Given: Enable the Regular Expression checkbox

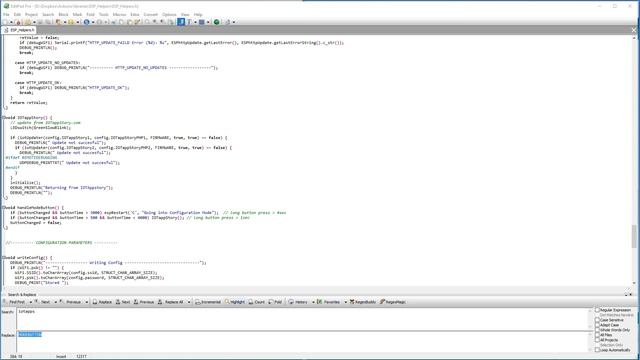Looking at the screenshot, I should pos(598,310).
